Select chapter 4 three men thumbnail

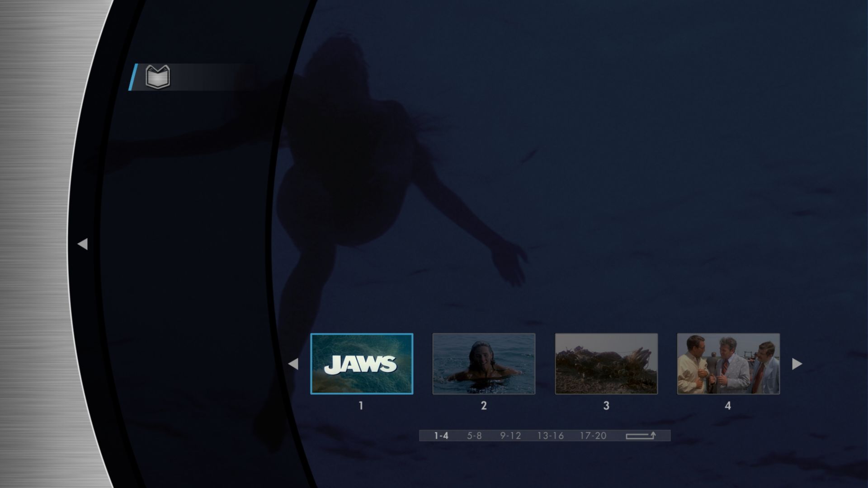(728, 364)
